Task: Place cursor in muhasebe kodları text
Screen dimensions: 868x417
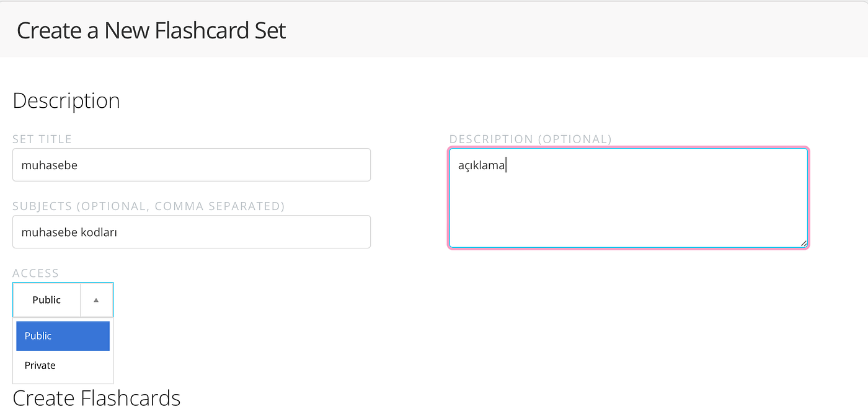Action: click(x=69, y=232)
